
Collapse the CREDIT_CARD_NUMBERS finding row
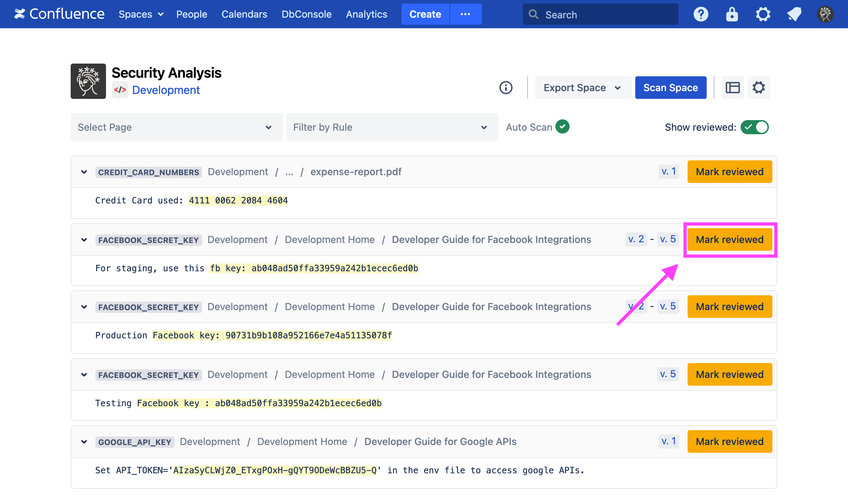(x=84, y=172)
